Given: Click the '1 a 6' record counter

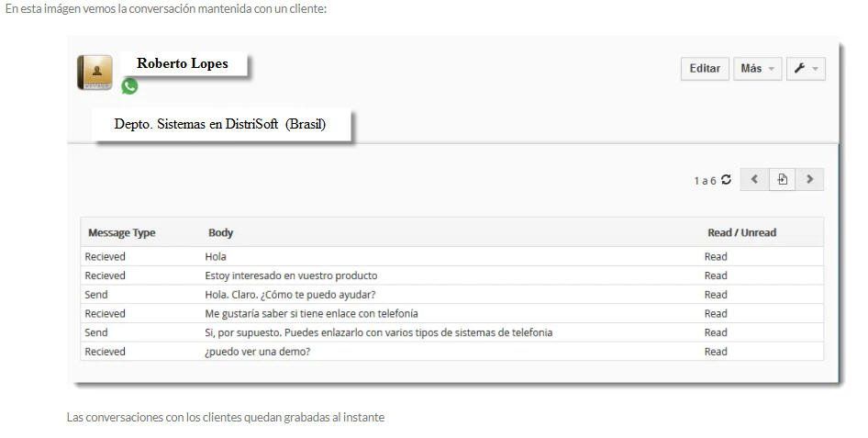Looking at the screenshot, I should 705,181.
